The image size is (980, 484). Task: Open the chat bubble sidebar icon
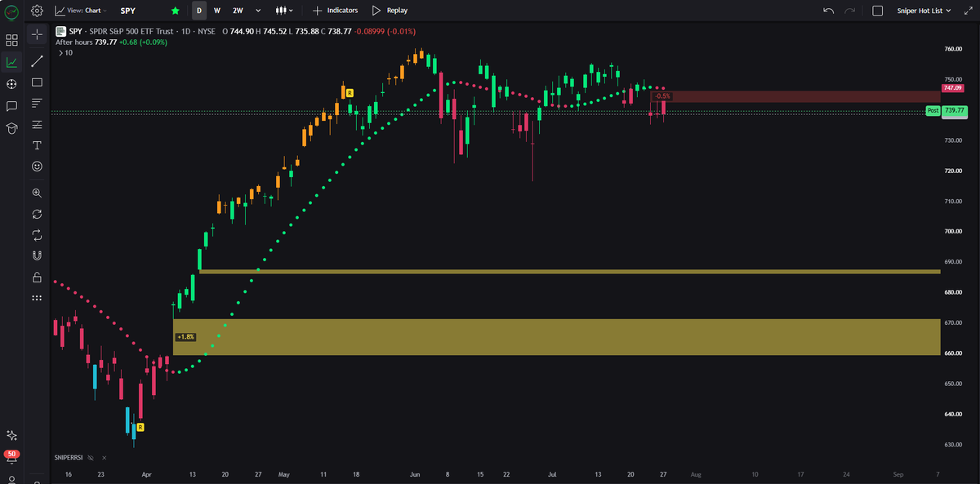pos(12,106)
